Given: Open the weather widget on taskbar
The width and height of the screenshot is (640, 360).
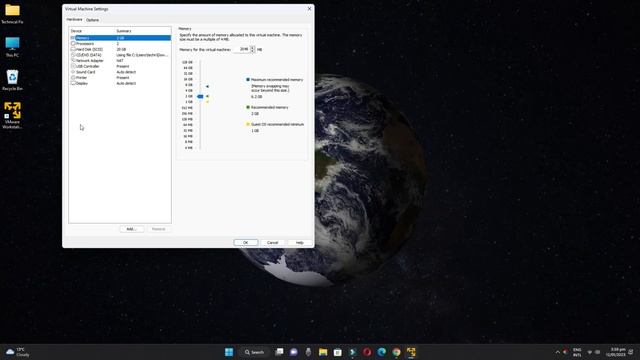Looking at the screenshot, I should tap(18, 352).
